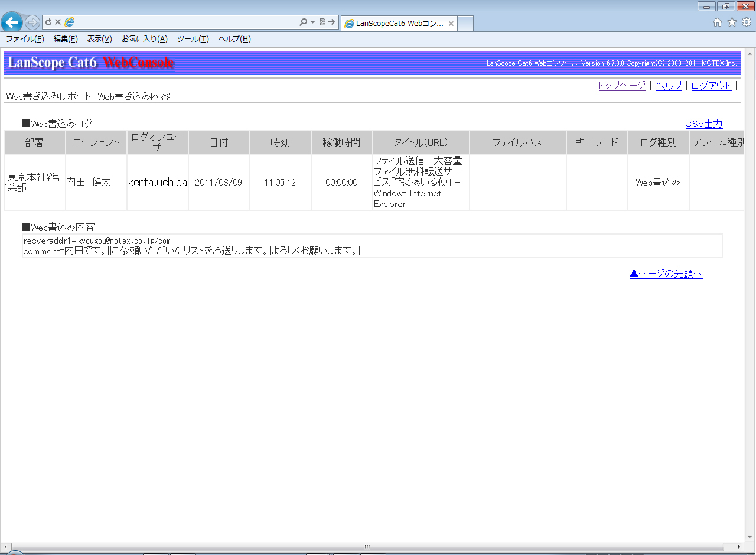Click the refresh icon in address bar

(48, 22)
